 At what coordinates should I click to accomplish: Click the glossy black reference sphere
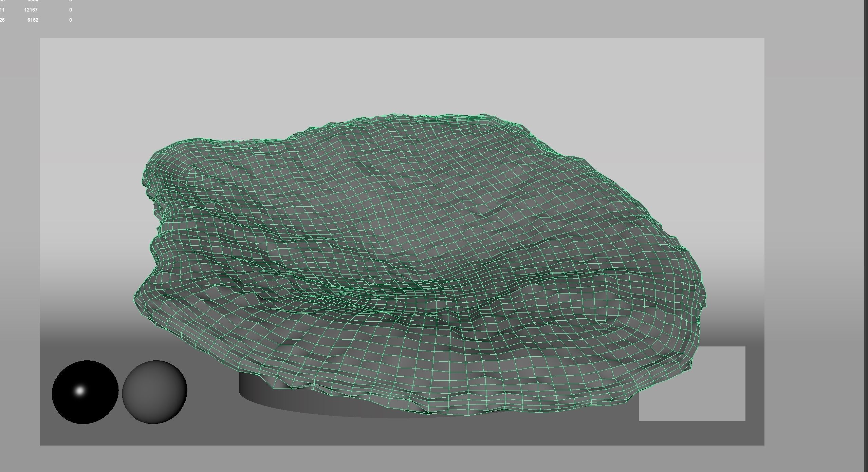pyautogui.click(x=85, y=392)
